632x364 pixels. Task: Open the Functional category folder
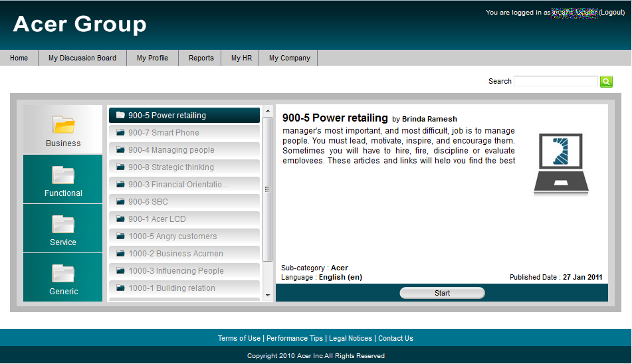pos(63,175)
